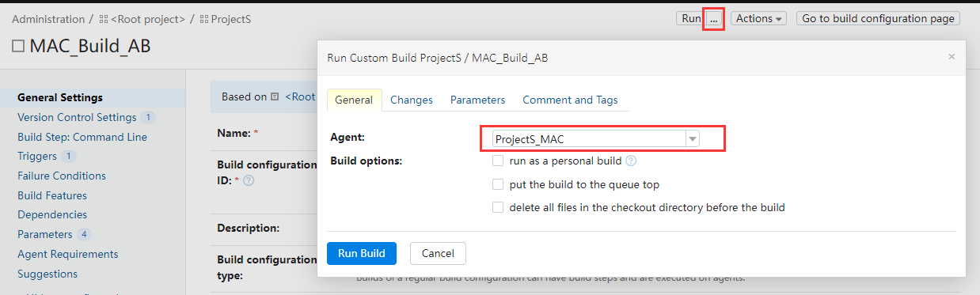This screenshot has height=295, width=980.
Task: Check put the build to the queue top
Action: (x=498, y=184)
